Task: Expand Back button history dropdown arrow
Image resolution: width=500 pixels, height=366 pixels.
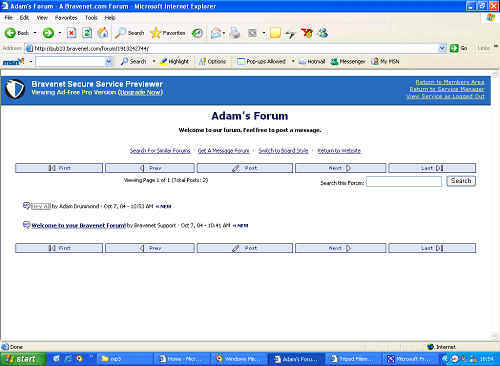Action: pyautogui.click(x=35, y=33)
